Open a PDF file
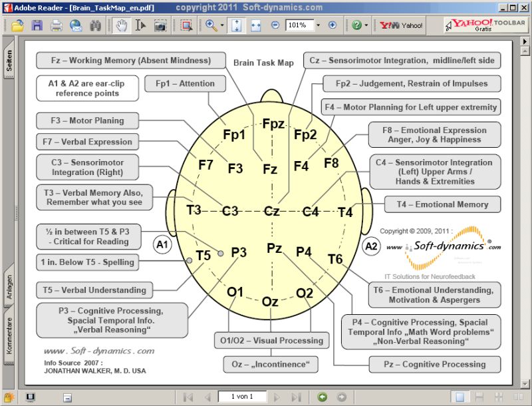 point(18,25)
